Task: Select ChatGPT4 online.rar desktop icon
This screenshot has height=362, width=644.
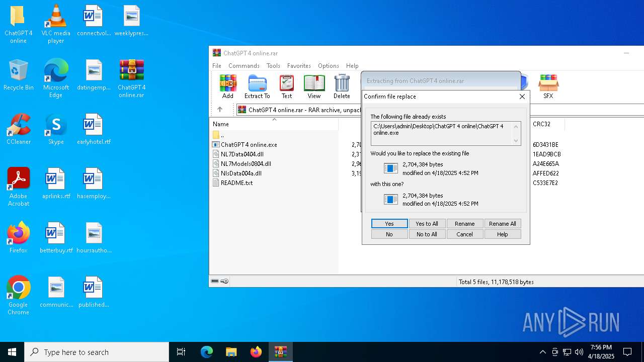Action: pos(131,79)
